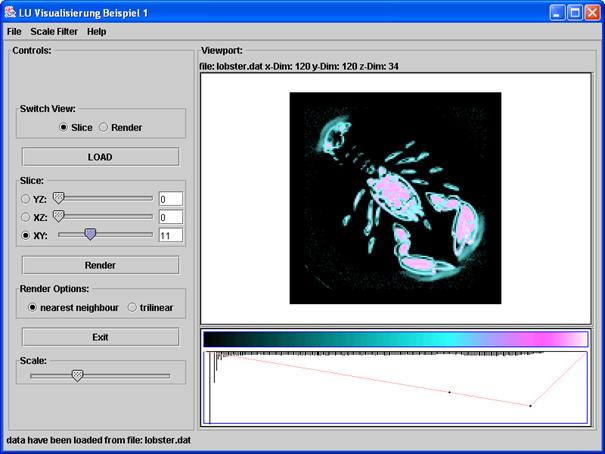This screenshot has height=454, width=605.
Task: Click the Scale slider handle
Action: (x=77, y=375)
